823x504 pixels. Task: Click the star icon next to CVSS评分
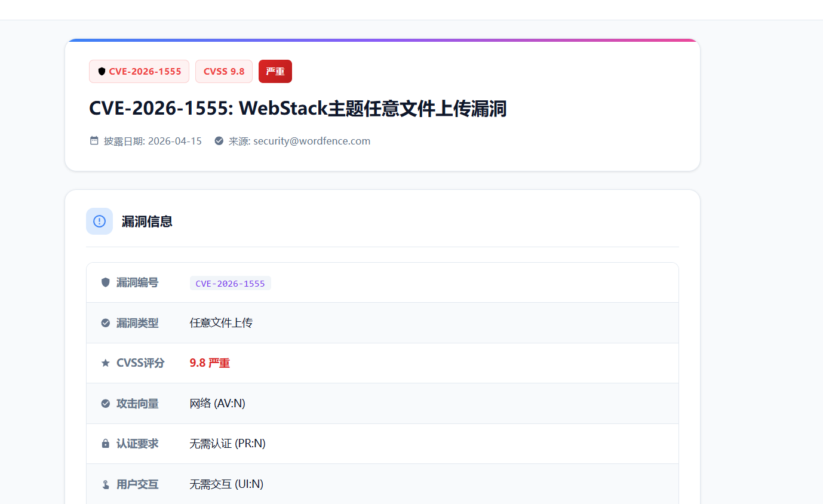(x=106, y=363)
